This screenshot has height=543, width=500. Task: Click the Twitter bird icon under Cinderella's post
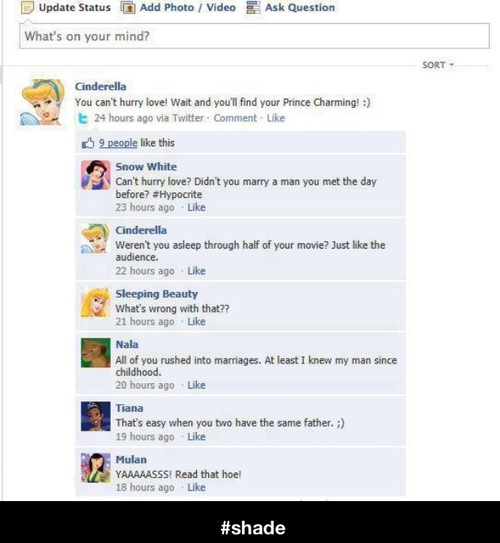click(x=83, y=118)
